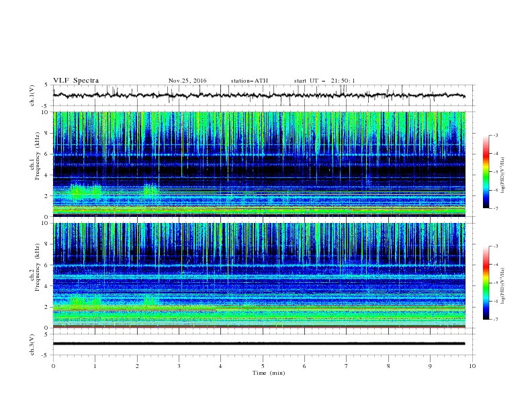This screenshot has width=532, height=411.
Task: Click the time axis tick label '5'
Action: point(263,366)
